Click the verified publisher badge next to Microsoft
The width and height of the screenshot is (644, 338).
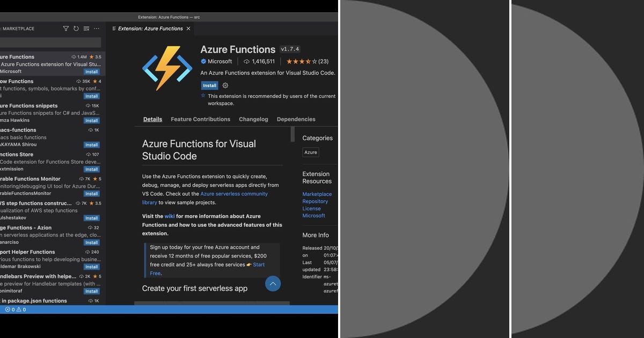(204, 61)
